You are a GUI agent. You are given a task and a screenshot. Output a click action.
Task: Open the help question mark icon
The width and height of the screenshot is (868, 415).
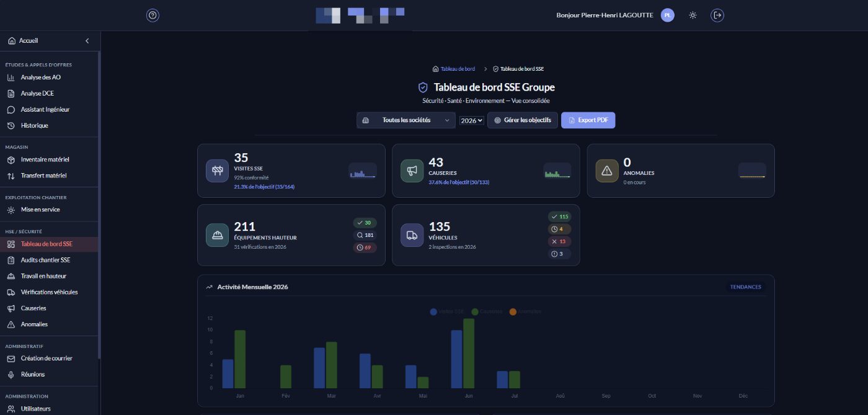click(153, 16)
